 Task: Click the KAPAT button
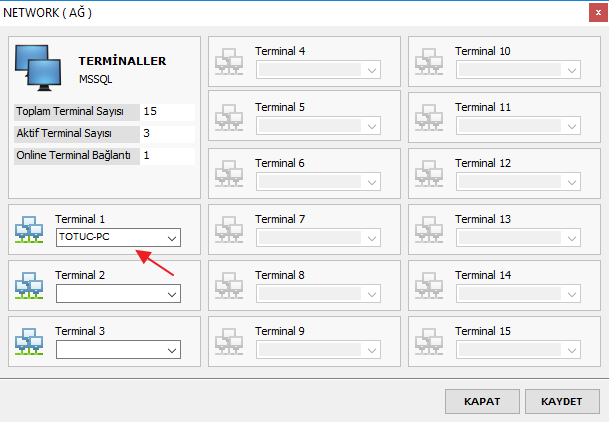482,401
